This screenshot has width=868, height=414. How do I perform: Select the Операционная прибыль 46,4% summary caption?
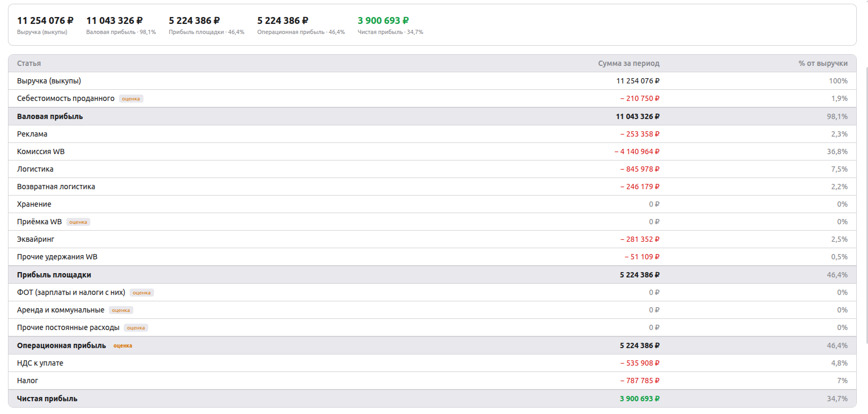pos(301,32)
